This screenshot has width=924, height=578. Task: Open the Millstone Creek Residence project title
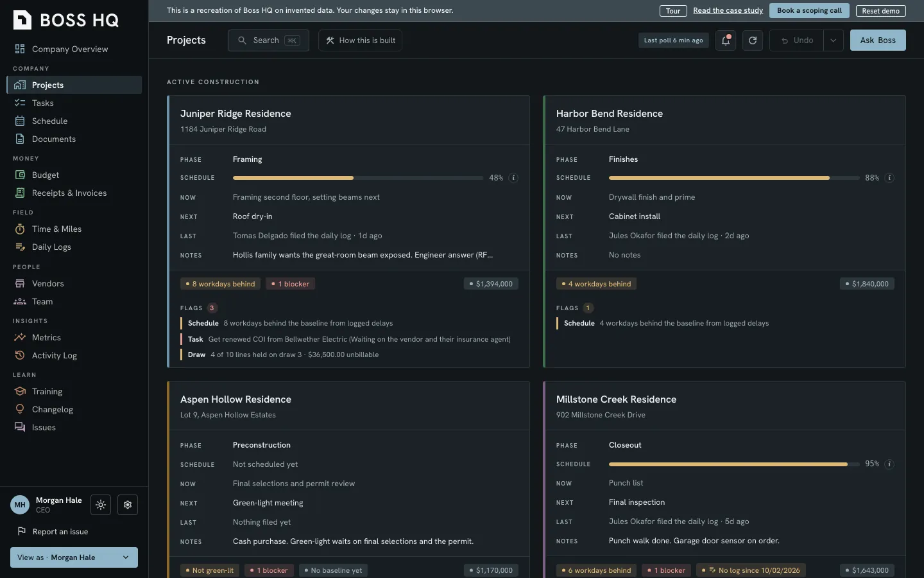(616, 399)
